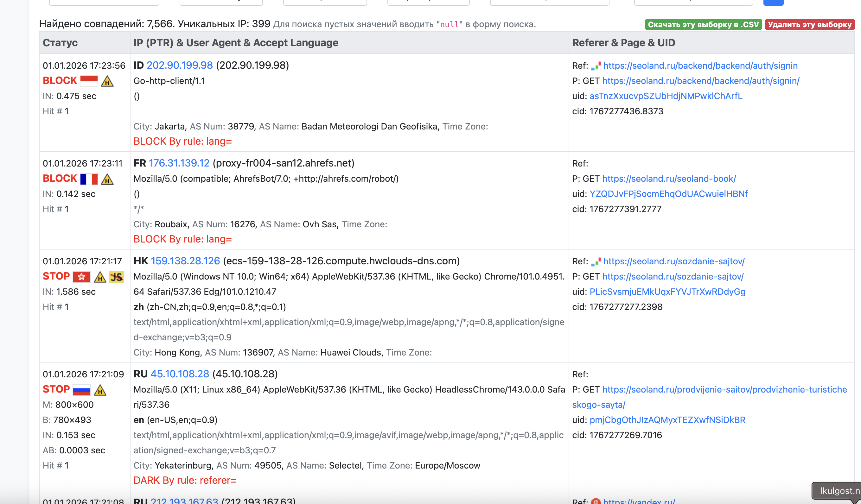
Task: Download this selection as CSV
Action: [x=703, y=25]
